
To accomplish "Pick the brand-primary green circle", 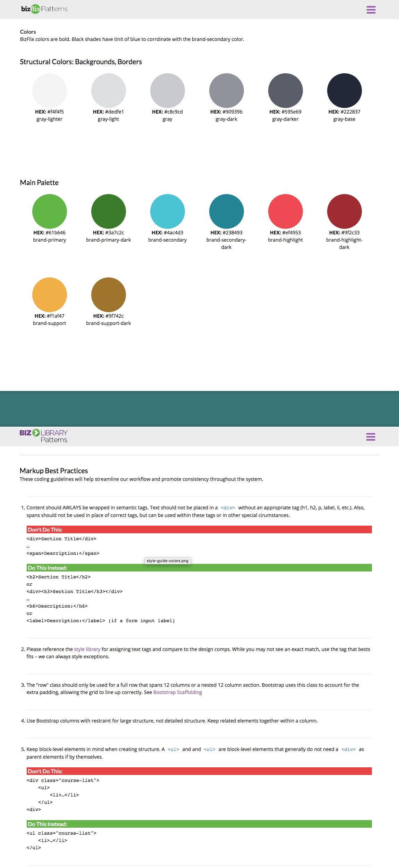I will pyautogui.click(x=50, y=211).
